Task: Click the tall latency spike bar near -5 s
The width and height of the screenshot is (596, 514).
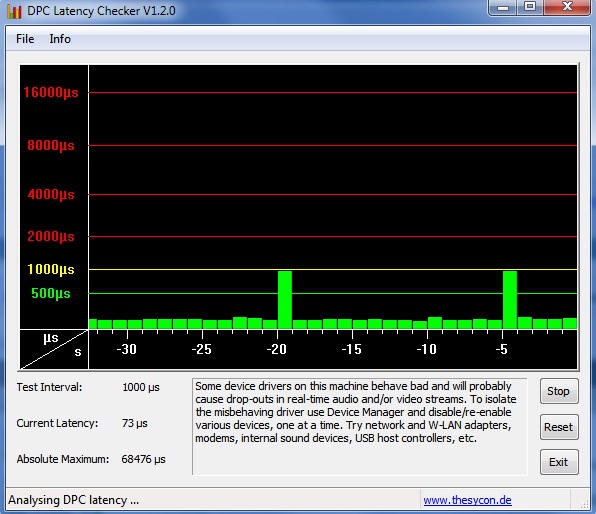Action: (x=510, y=300)
